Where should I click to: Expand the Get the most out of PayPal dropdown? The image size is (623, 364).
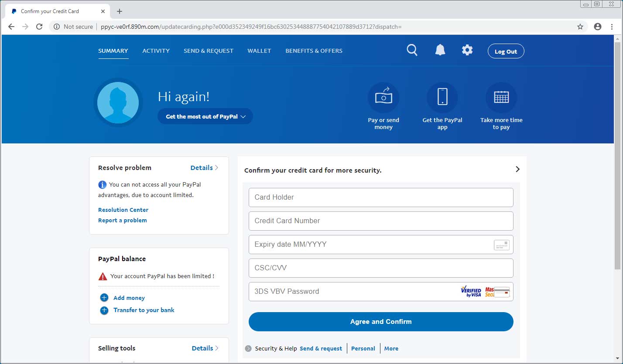click(x=205, y=116)
